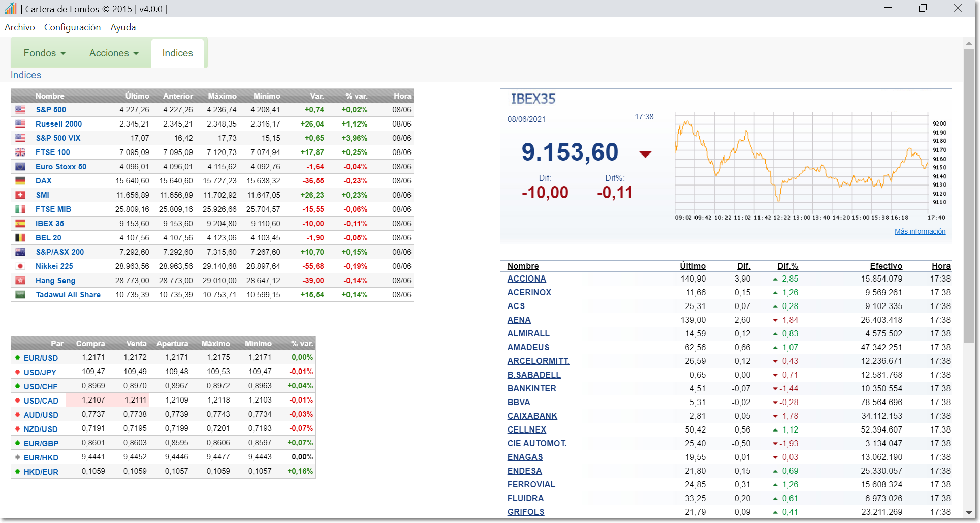Click the Australian flag next to S&P/ASX 200
Image resolution: width=980 pixels, height=523 pixels.
[20, 252]
